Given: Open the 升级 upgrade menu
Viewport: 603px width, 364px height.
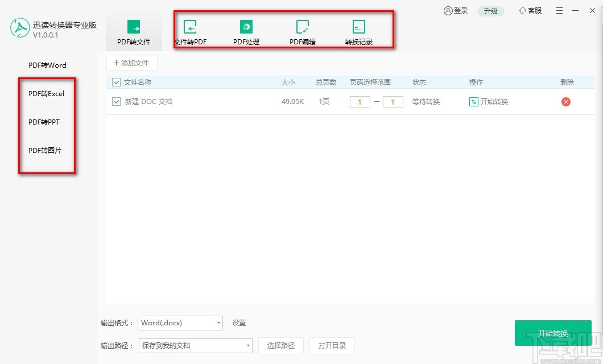Looking at the screenshot, I should [x=490, y=10].
